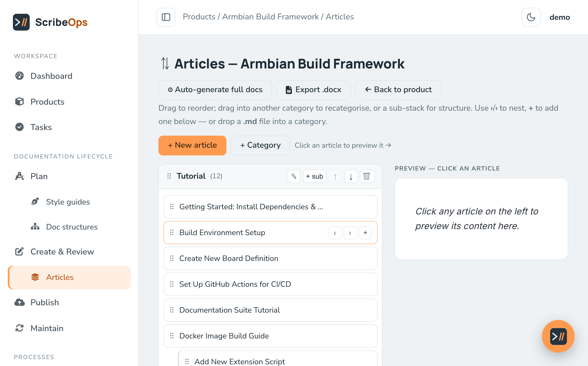Open the Publish section
This screenshot has height=366, width=588.
pos(69,302)
